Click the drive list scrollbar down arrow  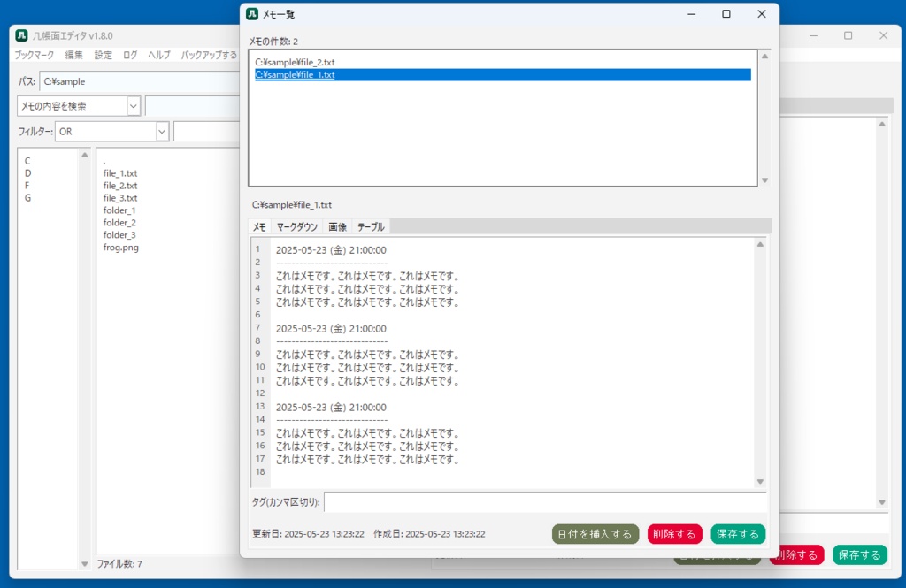(x=85, y=564)
